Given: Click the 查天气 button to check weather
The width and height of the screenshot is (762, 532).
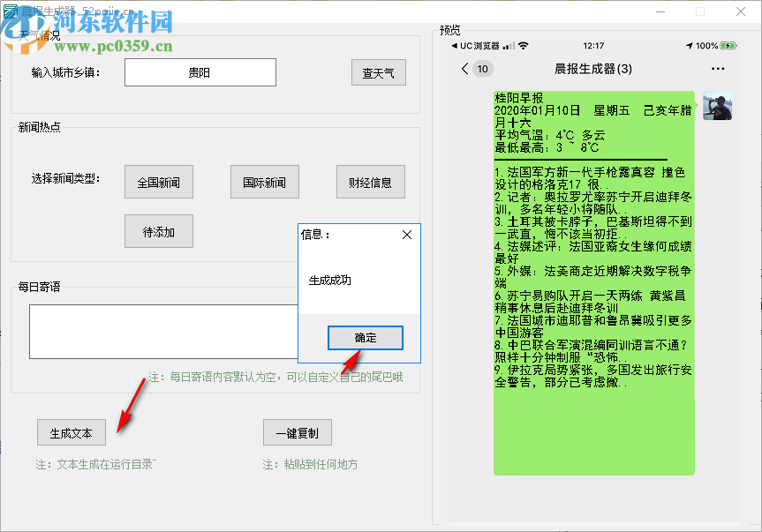Looking at the screenshot, I should 378,72.
